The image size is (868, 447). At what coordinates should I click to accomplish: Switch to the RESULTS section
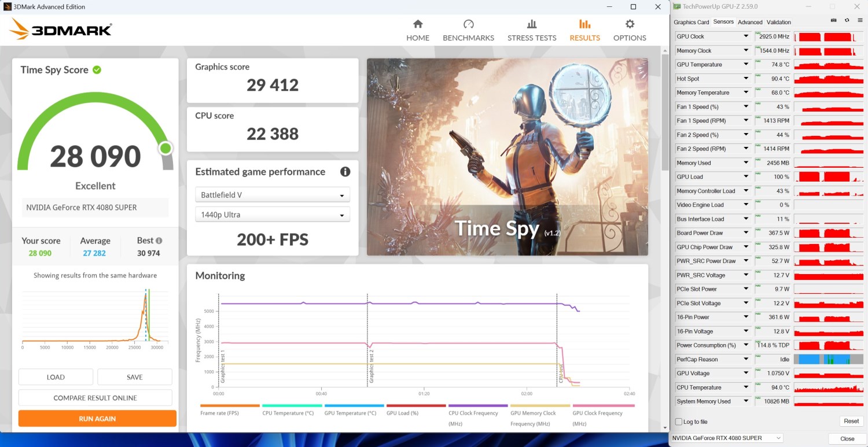click(585, 31)
